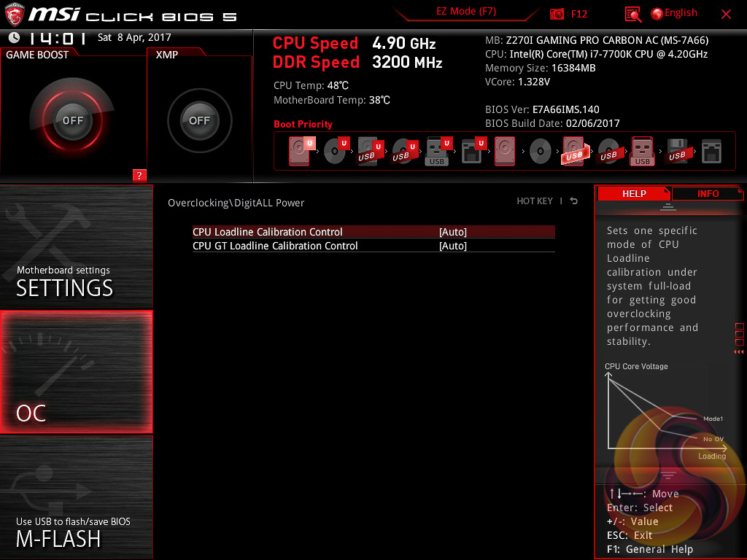The image size is (747, 560).
Task: Toggle the XMP OFF button
Action: click(x=199, y=120)
